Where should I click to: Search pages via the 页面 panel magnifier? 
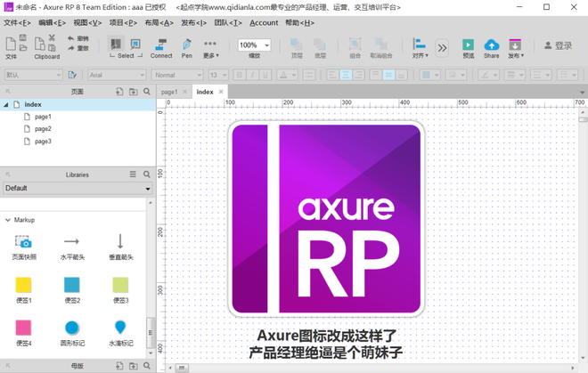[x=147, y=92]
